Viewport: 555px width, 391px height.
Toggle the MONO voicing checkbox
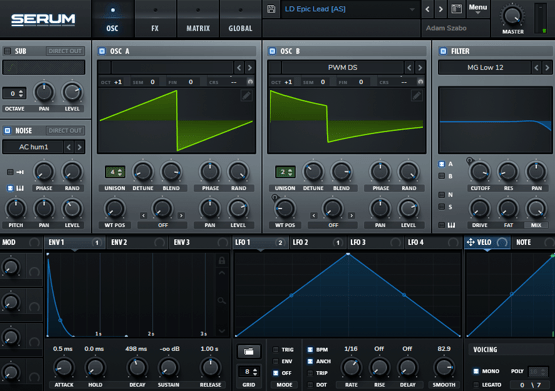[476, 371]
